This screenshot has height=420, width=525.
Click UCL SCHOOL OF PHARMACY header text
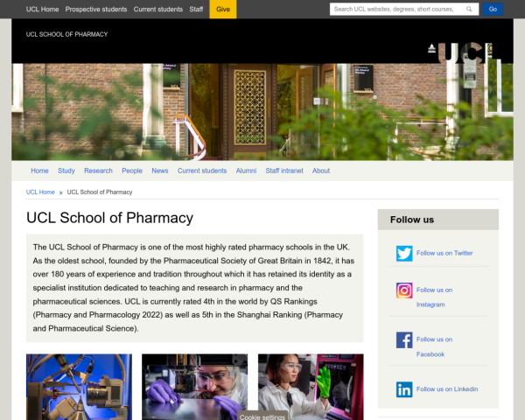[67, 34]
